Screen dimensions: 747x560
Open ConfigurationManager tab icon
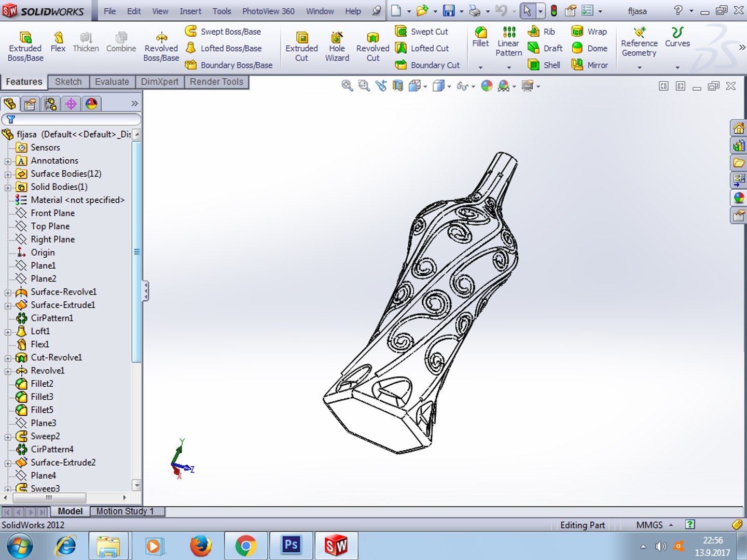[x=50, y=104]
